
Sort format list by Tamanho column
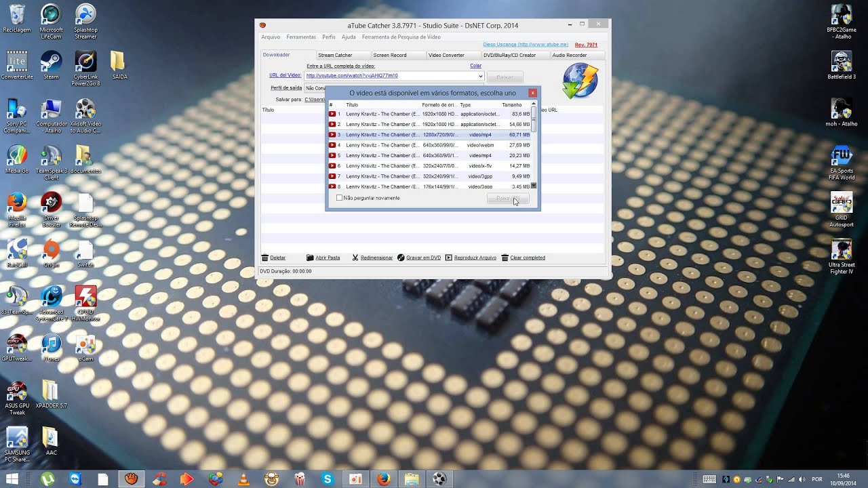512,105
